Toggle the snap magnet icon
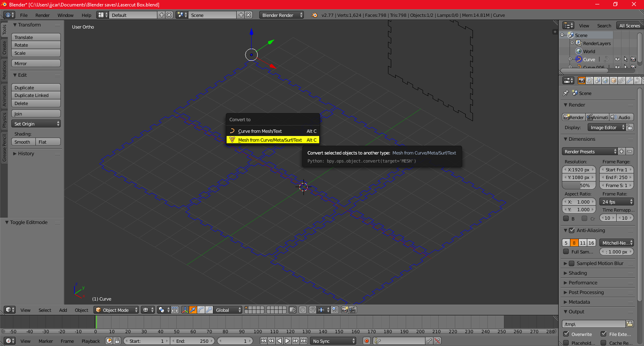 click(x=312, y=310)
